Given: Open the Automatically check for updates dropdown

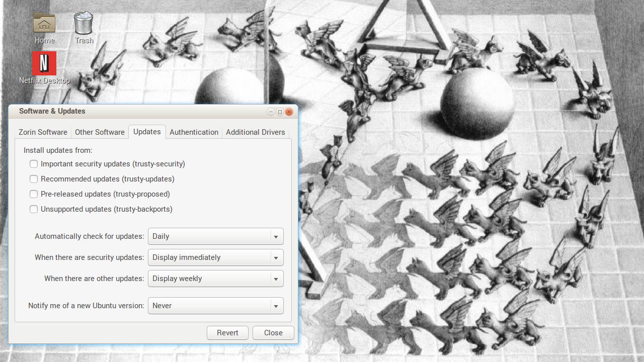Looking at the screenshot, I should [x=215, y=236].
